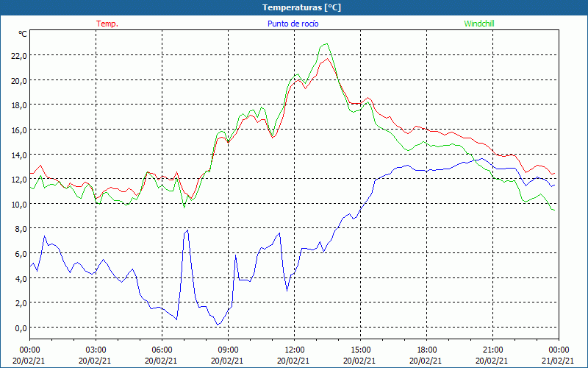
Task: Click the Temperaturas [°C] title bar
Action: tap(294, 7)
